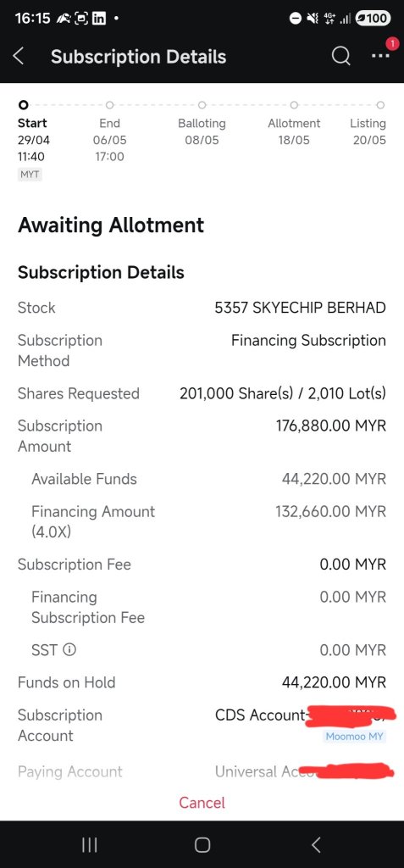Tap the Android recent apps button

click(89, 845)
